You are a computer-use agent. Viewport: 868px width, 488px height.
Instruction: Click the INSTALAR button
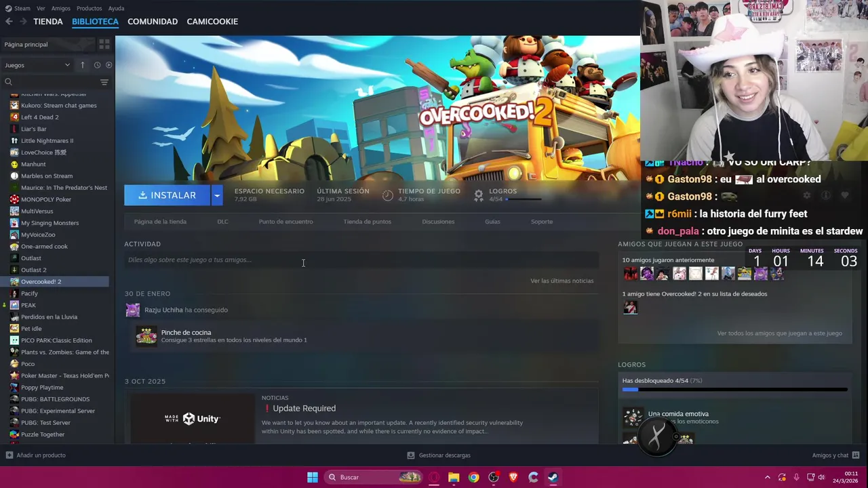pos(167,195)
